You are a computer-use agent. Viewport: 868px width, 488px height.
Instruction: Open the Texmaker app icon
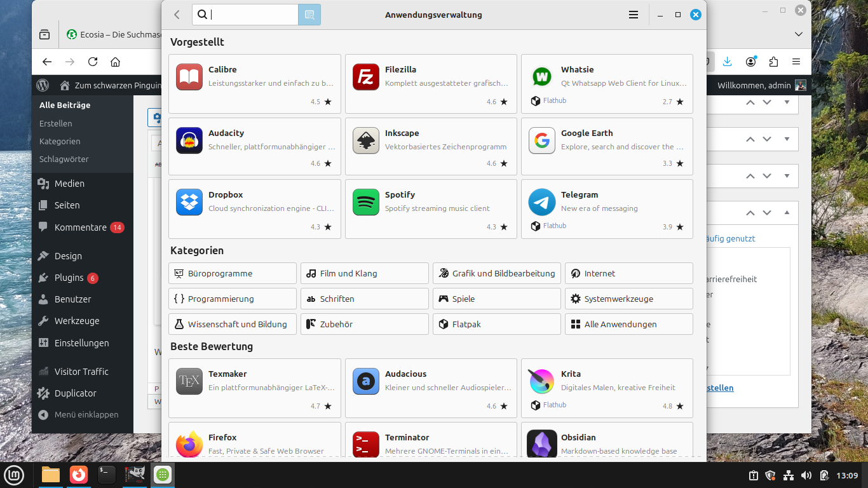pos(189,381)
